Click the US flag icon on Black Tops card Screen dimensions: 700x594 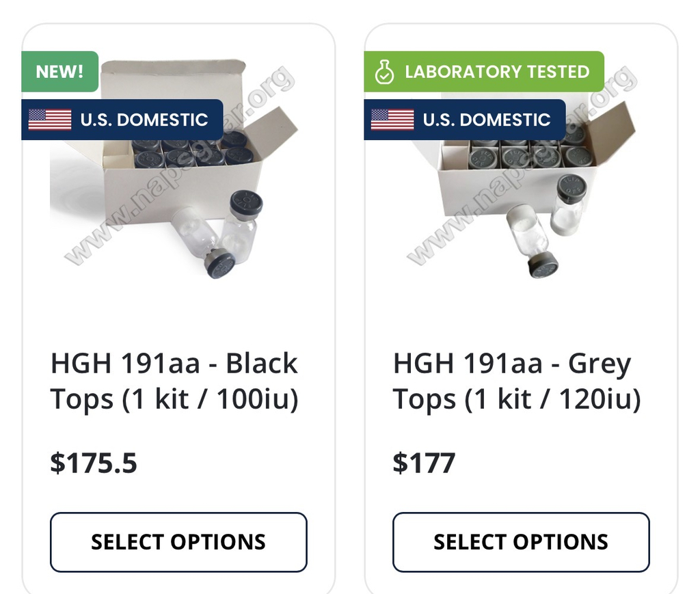[x=50, y=120]
